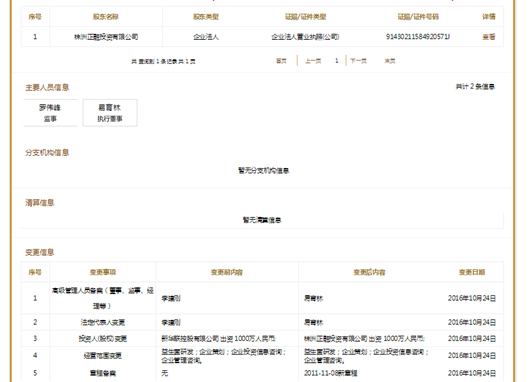
Task: Click the before-change investor in 投资人(股权)变更 row
Action: tap(218, 338)
